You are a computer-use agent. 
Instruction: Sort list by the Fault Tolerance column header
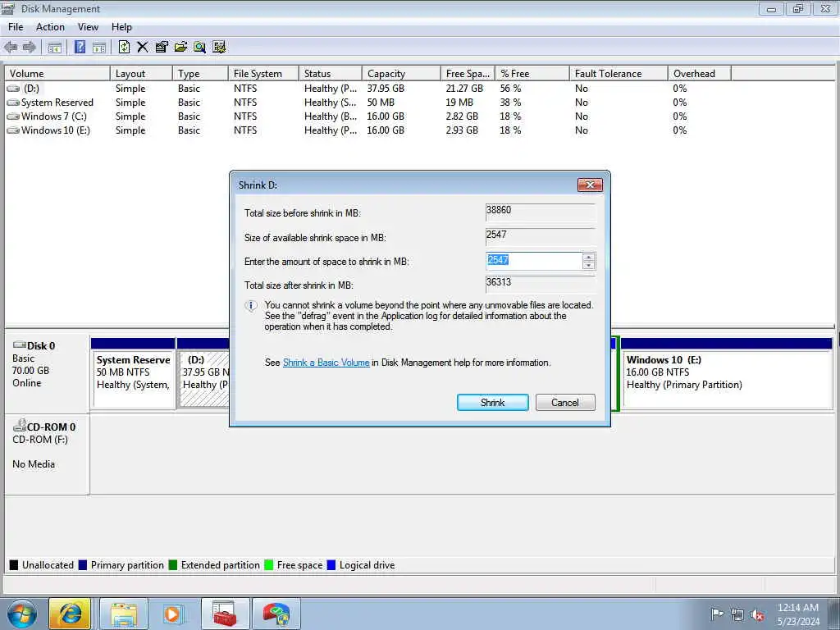619,73
